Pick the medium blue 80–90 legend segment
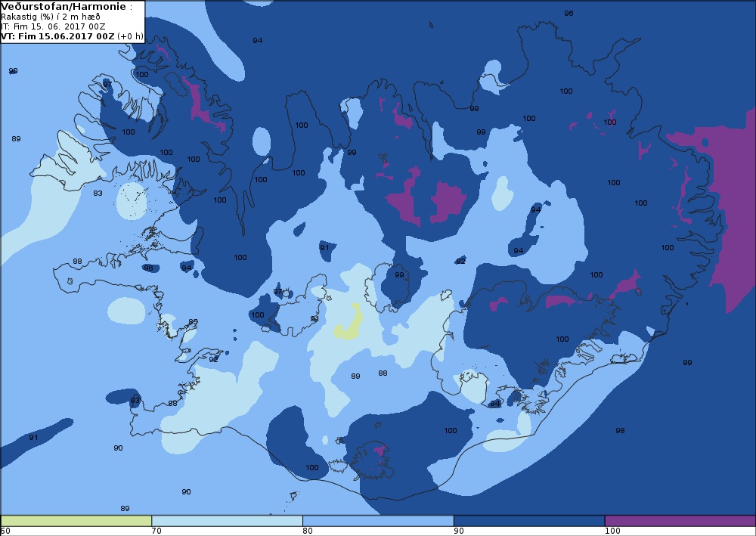This screenshot has width=756, height=536. pos(378,521)
